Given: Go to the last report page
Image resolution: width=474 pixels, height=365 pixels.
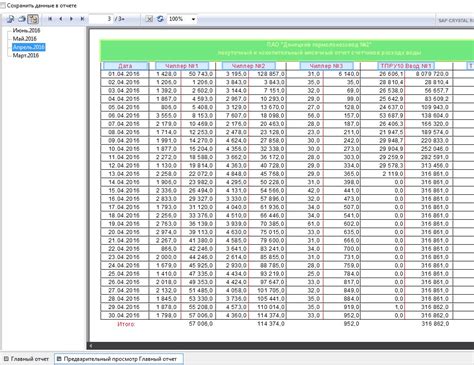Looking at the screenshot, I should click(x=82, y=19).
